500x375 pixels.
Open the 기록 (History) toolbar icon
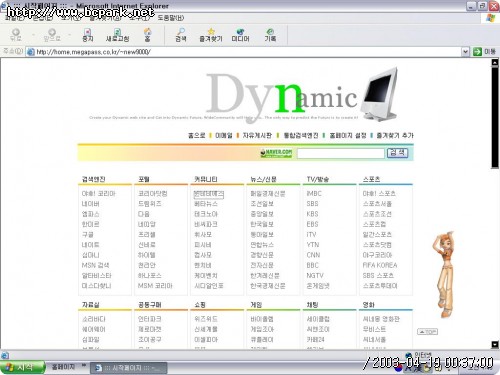(270, 35)
